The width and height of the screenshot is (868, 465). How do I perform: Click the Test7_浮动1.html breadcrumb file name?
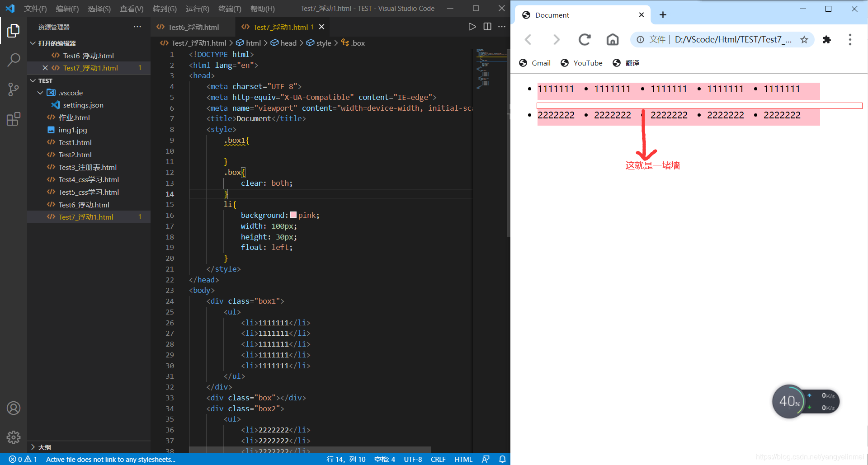(x=199, y=43)
